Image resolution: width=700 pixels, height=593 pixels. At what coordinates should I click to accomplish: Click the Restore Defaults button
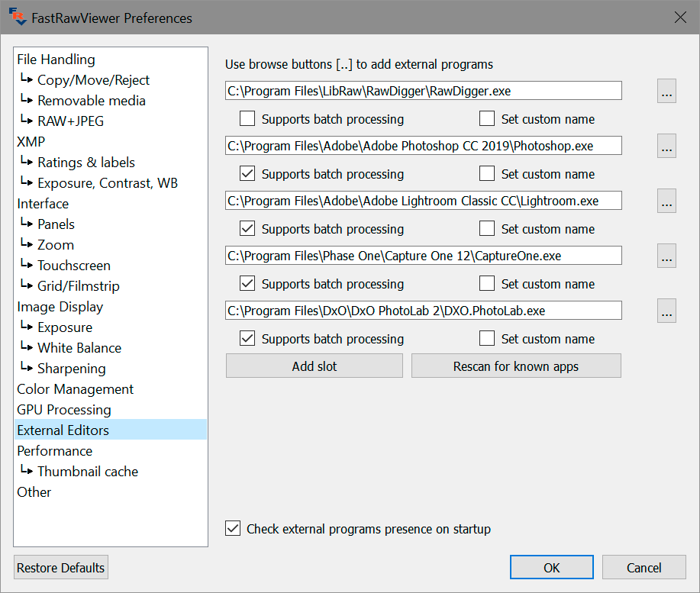point(61,568)
